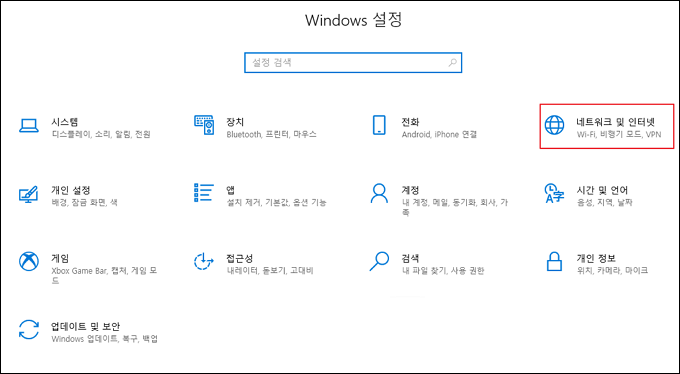Viewport: 680px width, 374px height.
Task: Open the 개인 정보 lock icon
Action: (554, 261)
